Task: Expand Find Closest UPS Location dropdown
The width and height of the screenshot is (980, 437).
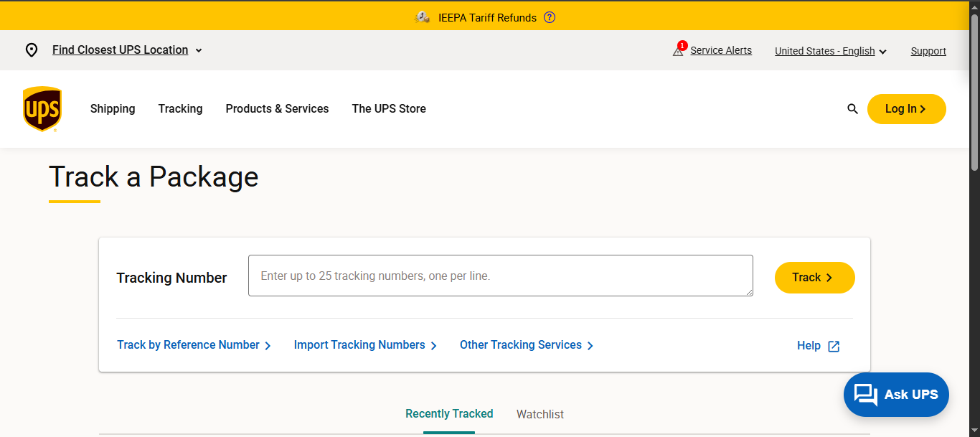Action: (128, 50)
